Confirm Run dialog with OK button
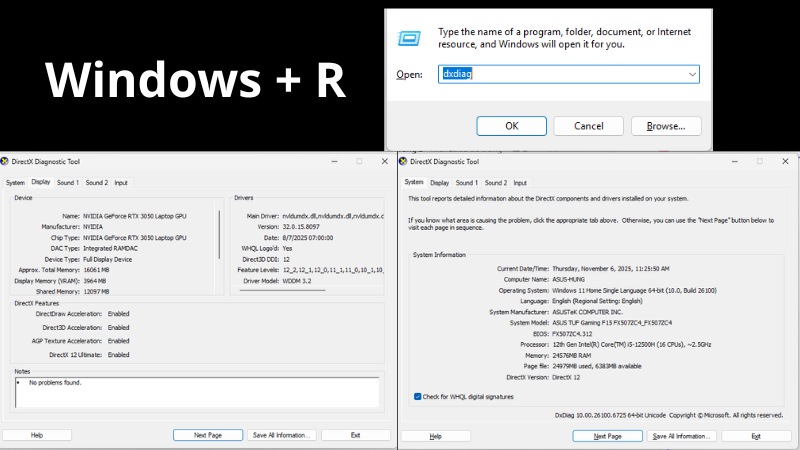The width and height of the screenshot is (800, 450). [x=512, y=126]
